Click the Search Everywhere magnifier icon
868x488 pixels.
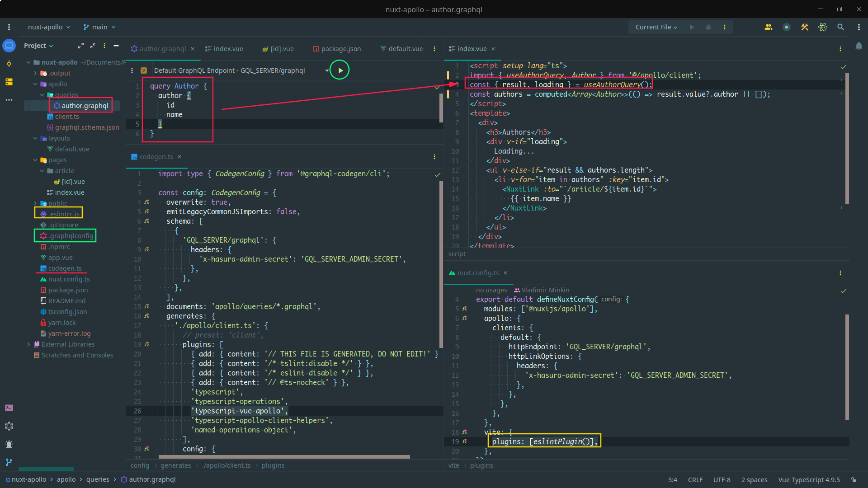840,27
